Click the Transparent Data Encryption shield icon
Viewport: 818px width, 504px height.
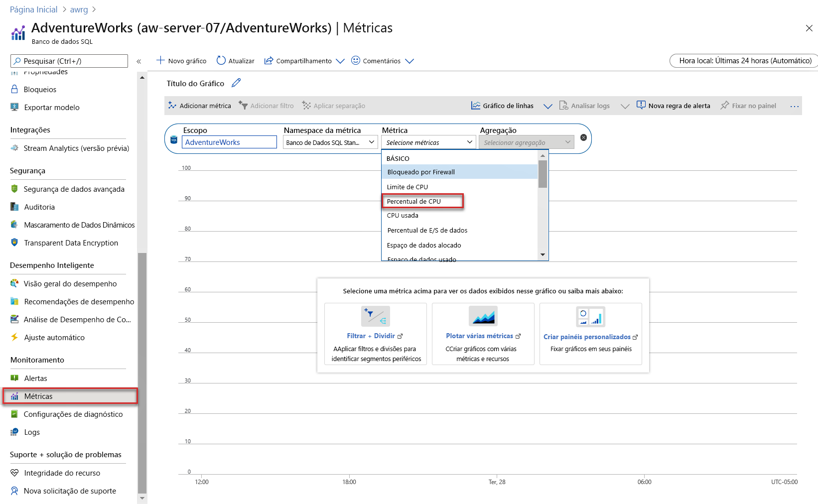point(14,243)
